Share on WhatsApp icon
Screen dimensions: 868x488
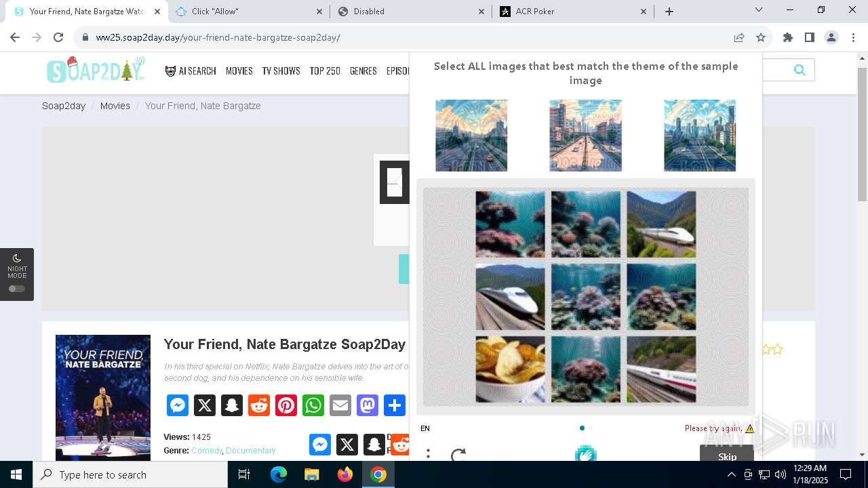313,405
